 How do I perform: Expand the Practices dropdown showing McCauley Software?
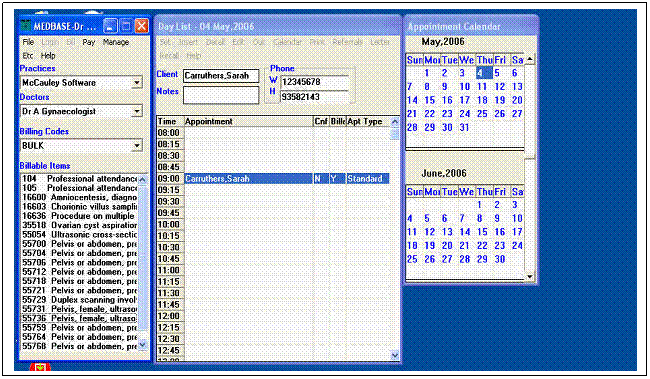point(137,83)
